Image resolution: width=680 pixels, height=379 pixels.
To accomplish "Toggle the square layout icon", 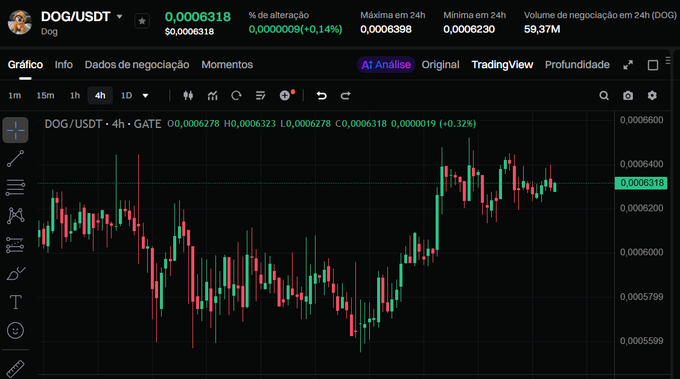I will point(653,65).
